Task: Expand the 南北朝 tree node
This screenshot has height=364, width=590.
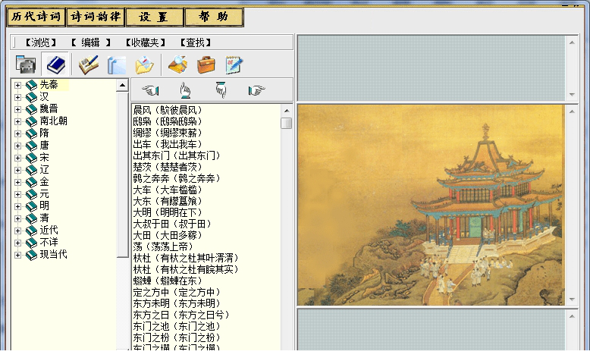Action: (x=17, y=121)
